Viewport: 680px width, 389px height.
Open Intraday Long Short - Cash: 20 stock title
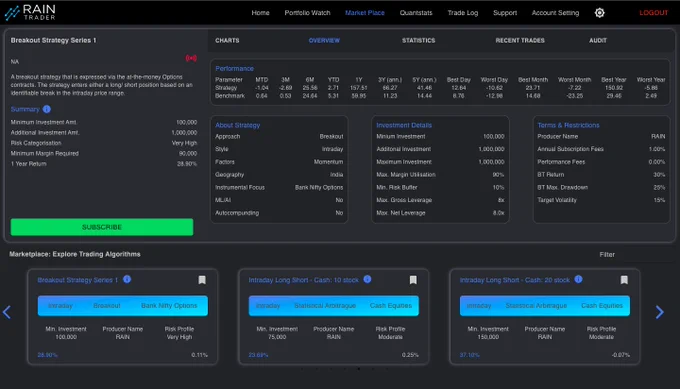coord(515,280)
